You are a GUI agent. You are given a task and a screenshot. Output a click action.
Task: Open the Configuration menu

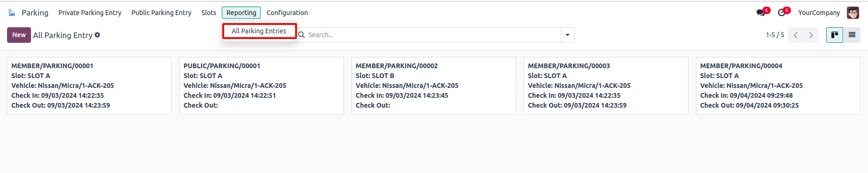pos(287,13)
